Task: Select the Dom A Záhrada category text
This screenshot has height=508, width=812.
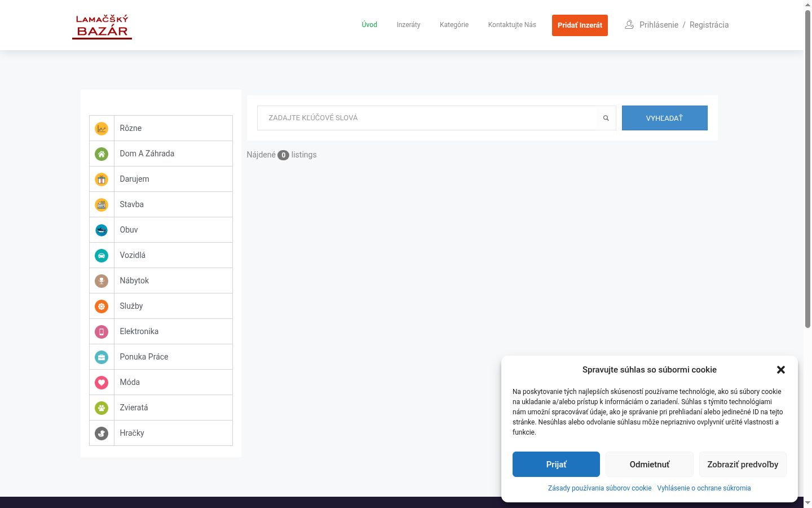Action: 147,154
